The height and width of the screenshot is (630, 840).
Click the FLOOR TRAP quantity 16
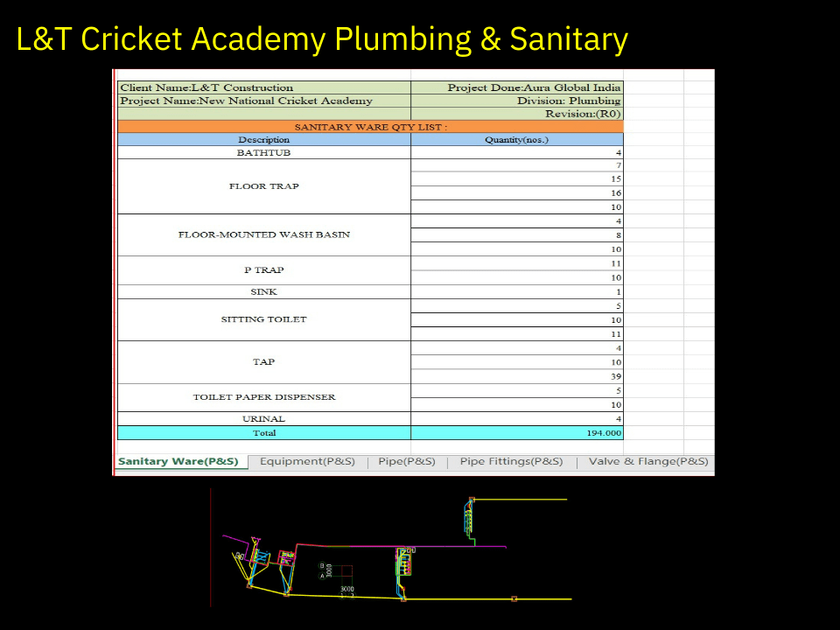click(x=517, y=192)
